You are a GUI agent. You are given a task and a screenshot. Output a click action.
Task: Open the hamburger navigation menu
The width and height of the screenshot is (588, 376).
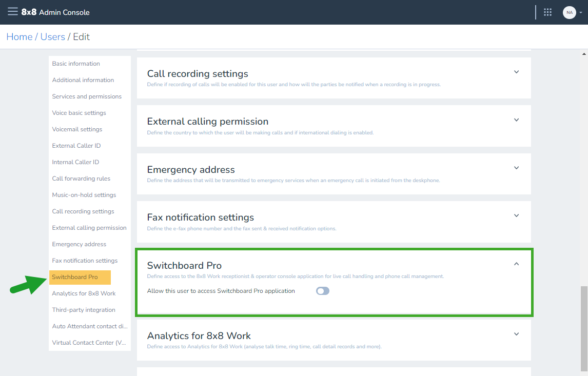13,12
